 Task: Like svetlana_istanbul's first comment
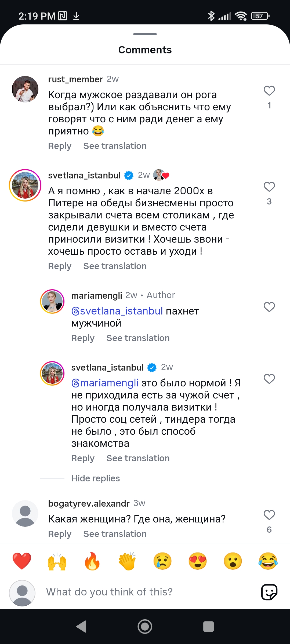tap(269, 187)
